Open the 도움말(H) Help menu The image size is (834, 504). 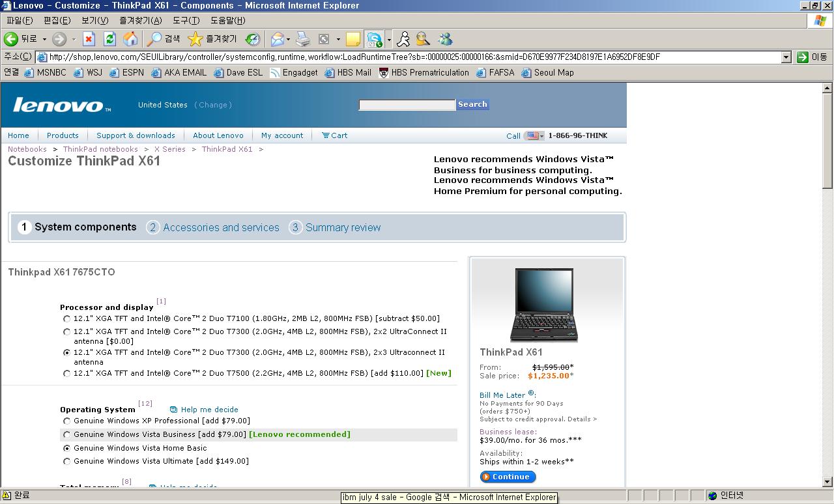(x=228, y=21)
